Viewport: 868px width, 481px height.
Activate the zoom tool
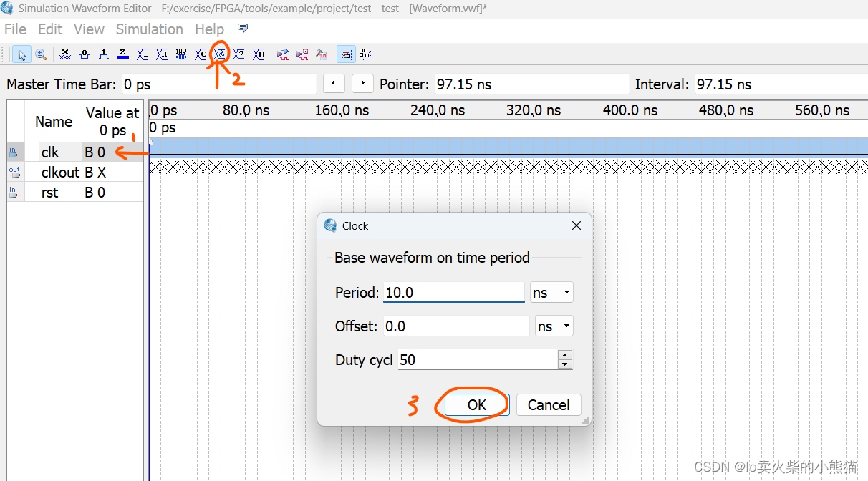(x=41, y=54)
